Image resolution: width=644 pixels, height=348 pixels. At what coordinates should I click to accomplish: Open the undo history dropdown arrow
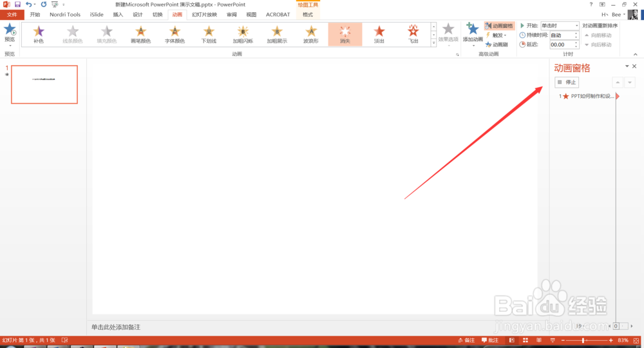coord(35,5)
